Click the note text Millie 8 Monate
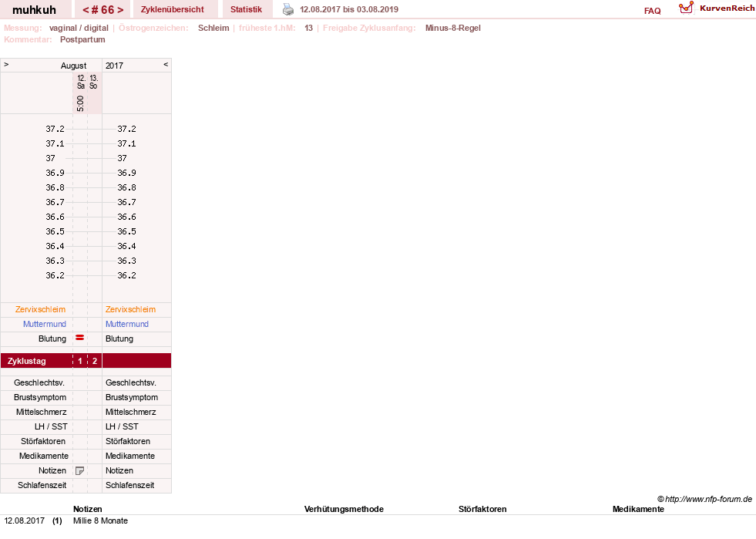 tap(100, 520)
